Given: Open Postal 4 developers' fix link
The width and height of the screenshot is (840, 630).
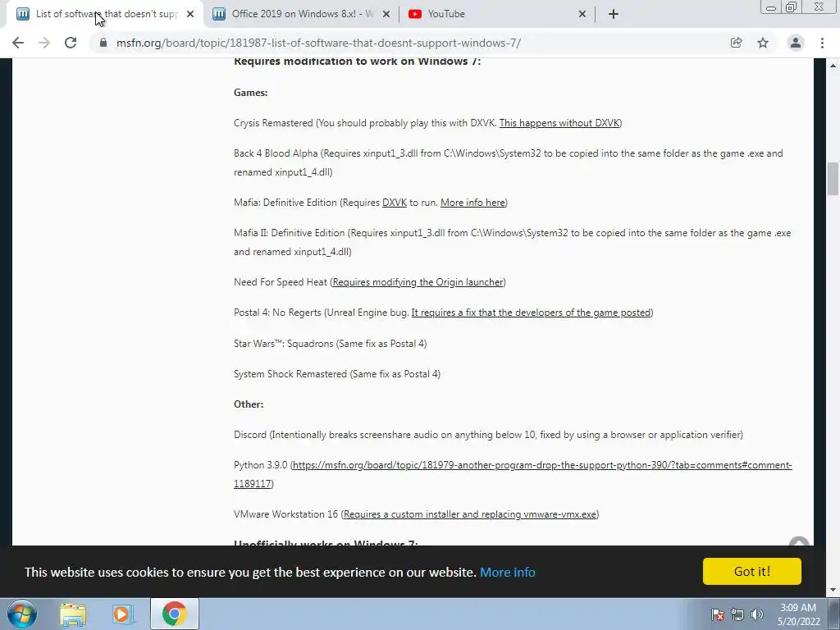Looking at the screenshot, I should pyautogui.click(x=531, y=313).
